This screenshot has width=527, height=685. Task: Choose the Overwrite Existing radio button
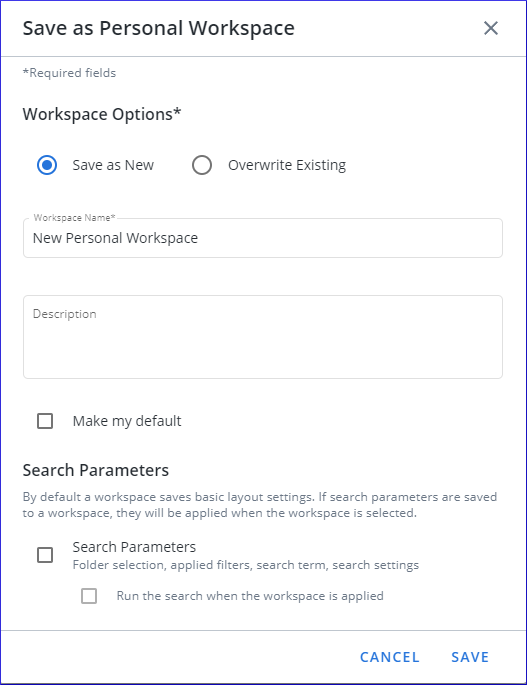[202, 165]
